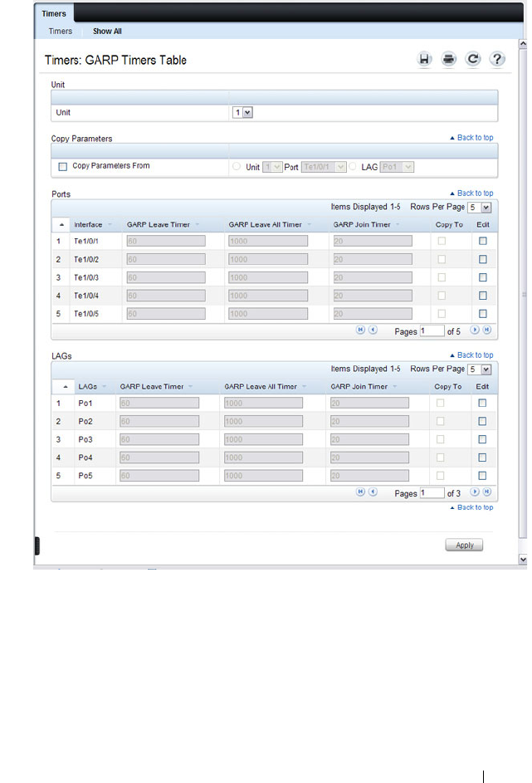Open the Unit dropdown in Copy Parameters
Image resolution: width=532 pixels, height=783 pixels.
(x=272, y=167)
